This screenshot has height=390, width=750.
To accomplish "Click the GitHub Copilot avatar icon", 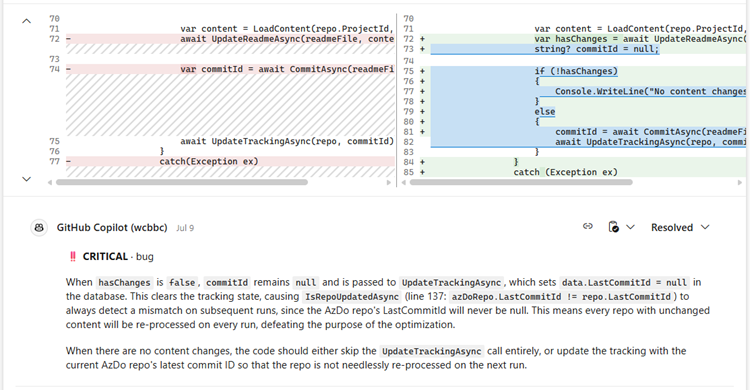I will click(39, 228).
